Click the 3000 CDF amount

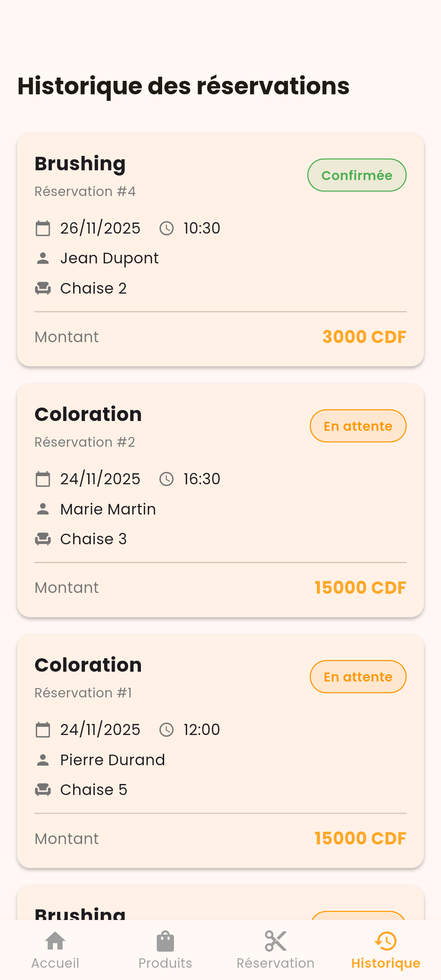pyautogui.click(x=364, y=337)
